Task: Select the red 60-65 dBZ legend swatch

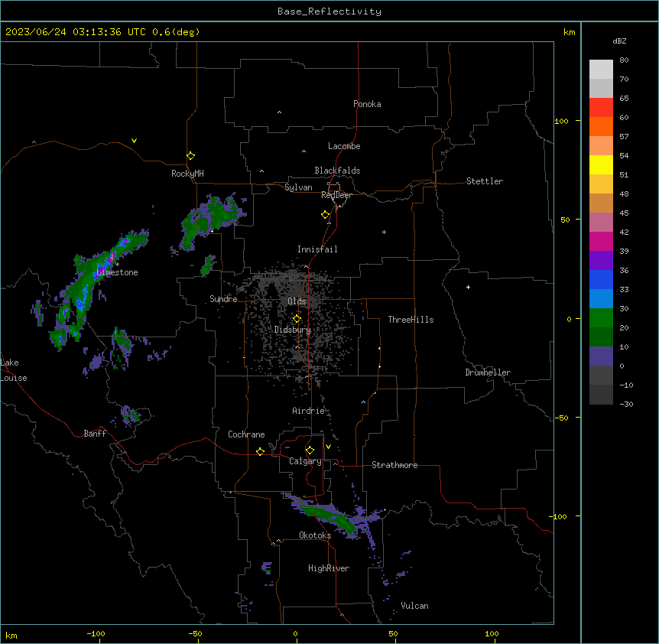Action: [601, 108]
